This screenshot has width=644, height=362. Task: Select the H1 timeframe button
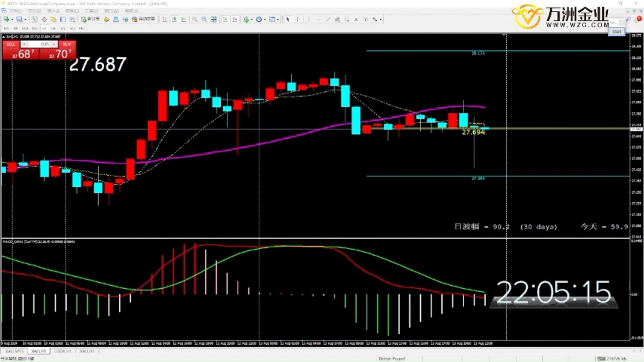tap(44, 28)
